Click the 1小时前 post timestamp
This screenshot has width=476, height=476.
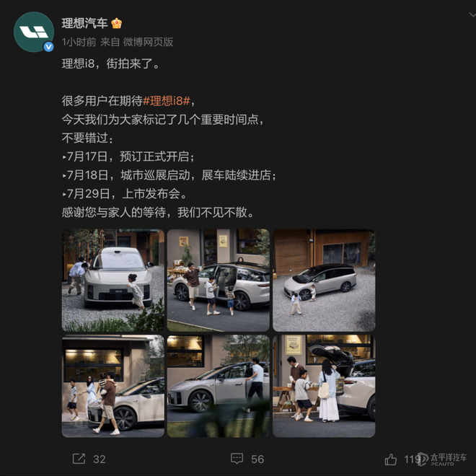pyautogui.click(x=79, y=42)
